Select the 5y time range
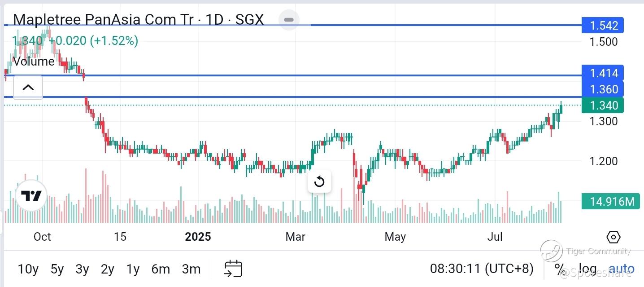The height and width of the screenshot is (287, 644). click(x=57, y=269)
